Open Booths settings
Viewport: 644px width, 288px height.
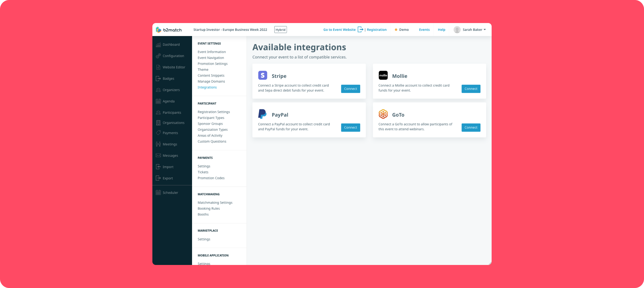coord(203,215)
